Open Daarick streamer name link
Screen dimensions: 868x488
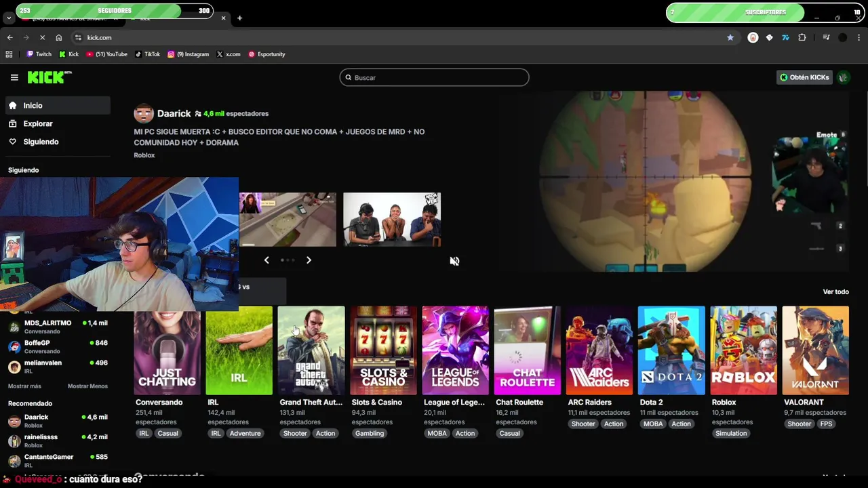(174, 114)
